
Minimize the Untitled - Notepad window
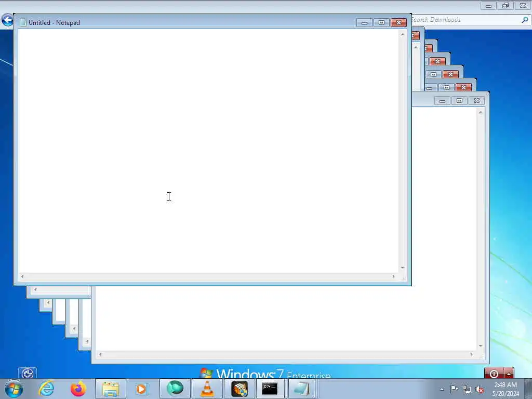(364, 23)
